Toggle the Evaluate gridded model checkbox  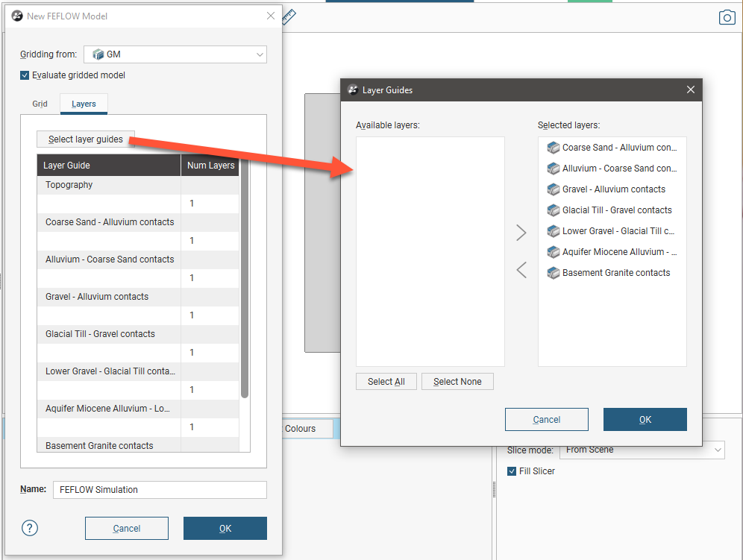click(x=25, y=75)
